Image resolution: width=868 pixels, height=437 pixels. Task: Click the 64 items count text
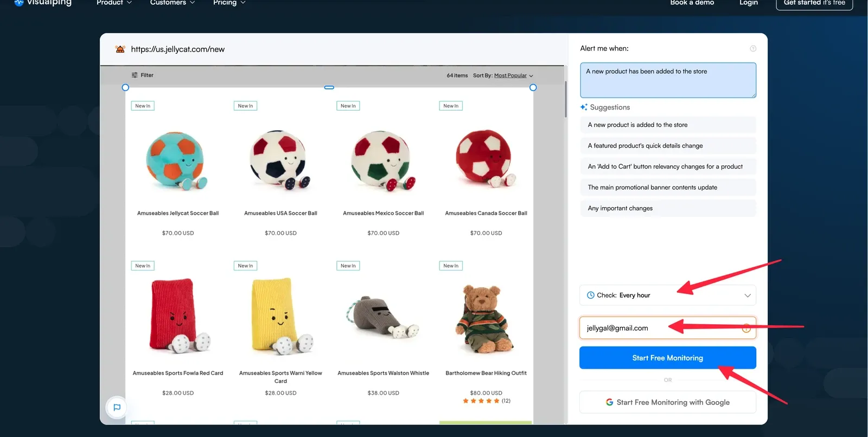coord(457,76)
